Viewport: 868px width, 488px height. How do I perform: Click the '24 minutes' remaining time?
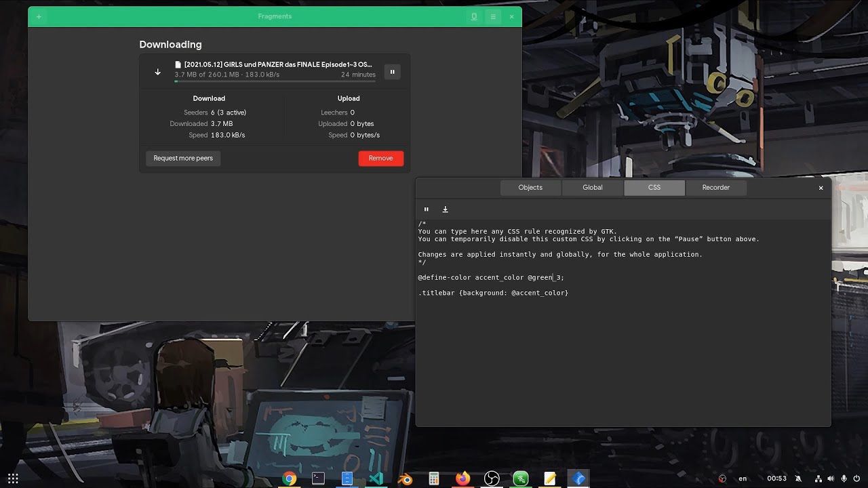click(x=358, y=75)
